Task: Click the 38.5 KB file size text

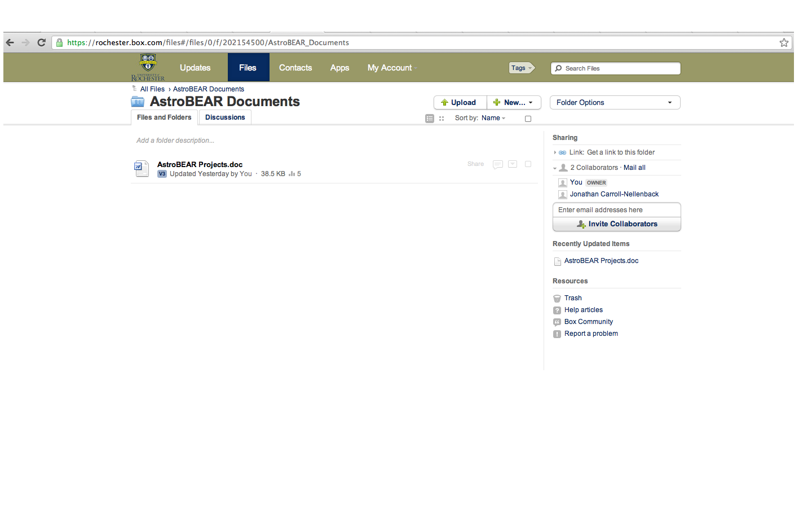Action: click(273, 174)
